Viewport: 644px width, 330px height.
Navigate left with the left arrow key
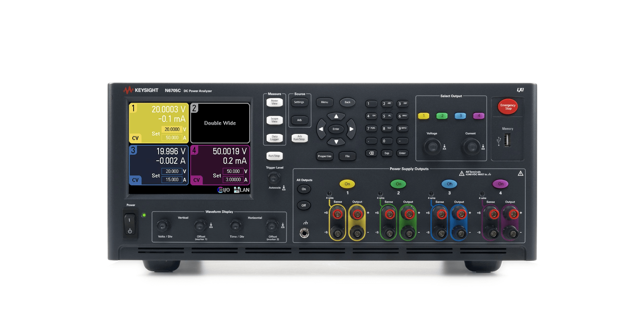tap(321, 129)
